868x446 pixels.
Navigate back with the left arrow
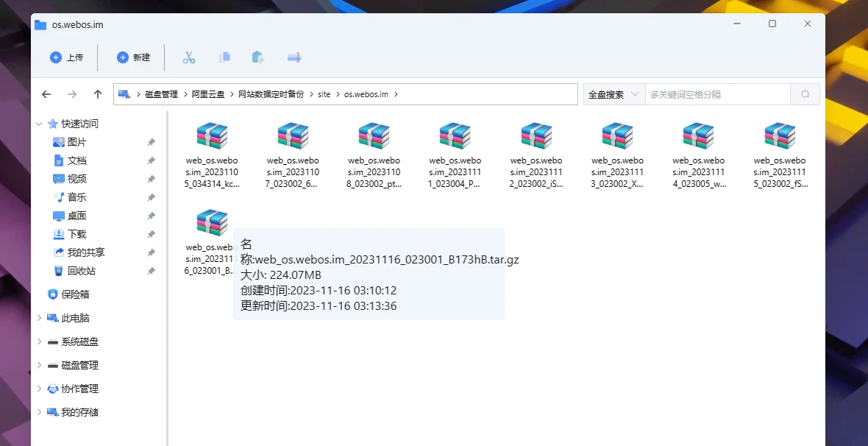[46, 94]
